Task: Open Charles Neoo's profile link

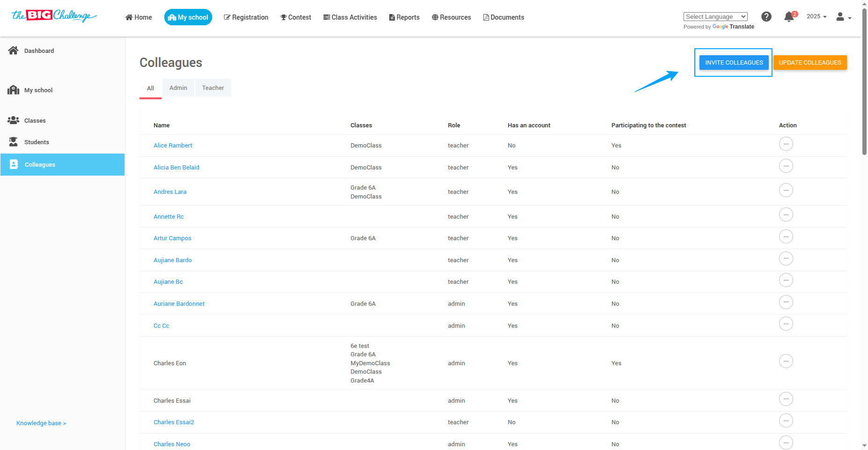Action: click(x=172, y=444)
